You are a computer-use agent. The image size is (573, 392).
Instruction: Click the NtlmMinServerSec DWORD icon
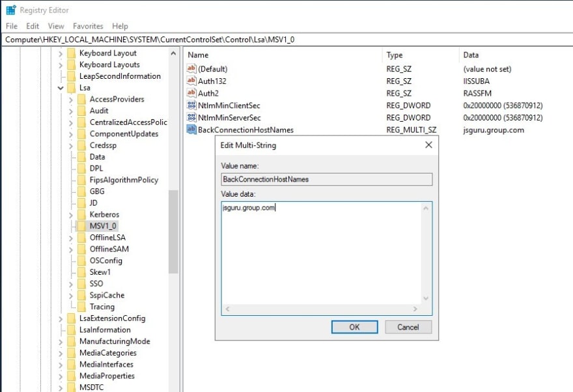(191, 117)
